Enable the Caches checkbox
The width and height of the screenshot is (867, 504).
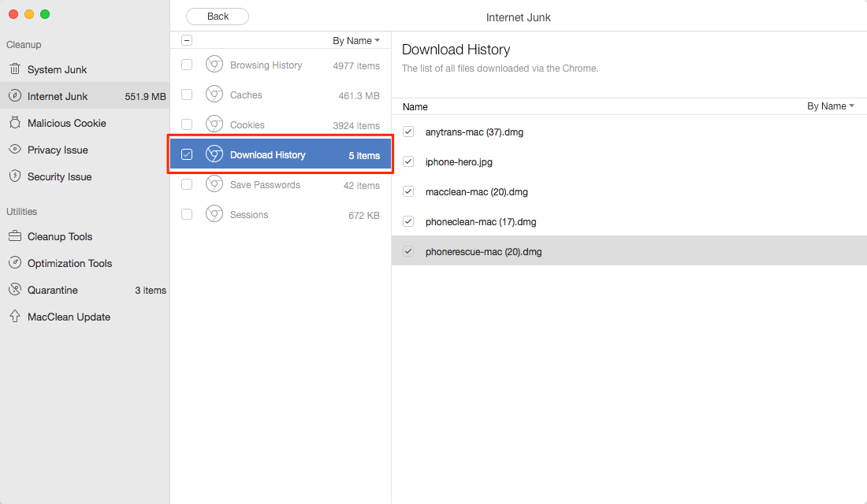click(187, 94)
